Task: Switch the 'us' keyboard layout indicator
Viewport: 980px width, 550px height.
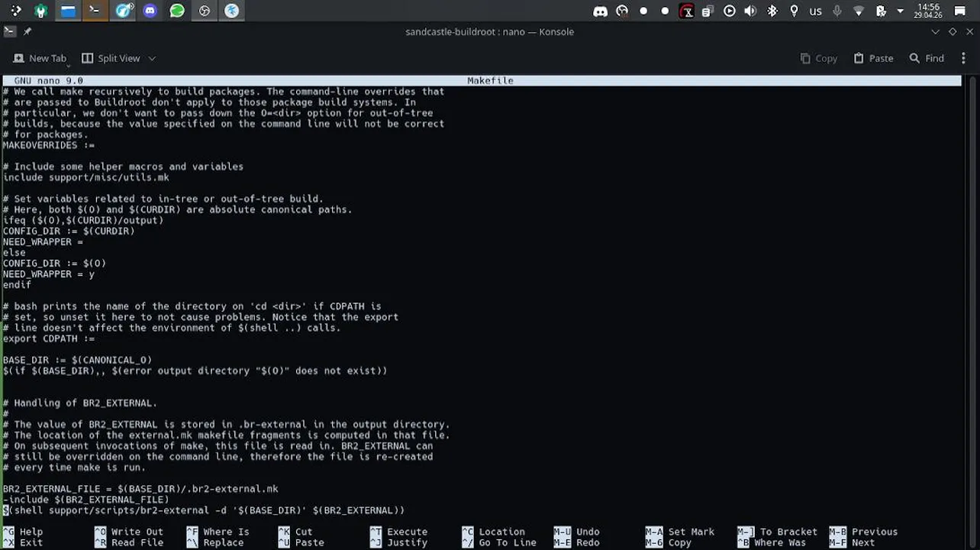Action: pos(815,11)
